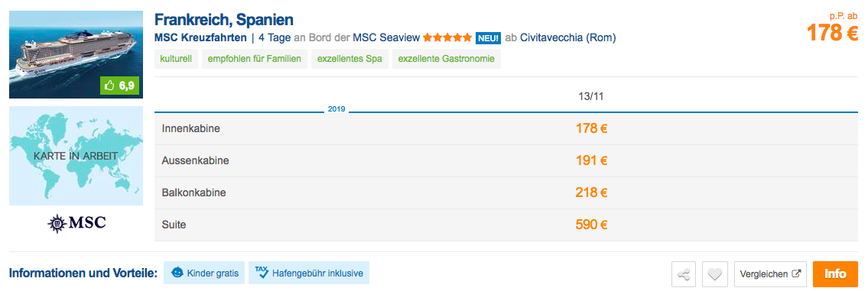The image size is (868, 291).
Task: Click the share icon button
Action: pyautogui.click(x=684, y=274)
